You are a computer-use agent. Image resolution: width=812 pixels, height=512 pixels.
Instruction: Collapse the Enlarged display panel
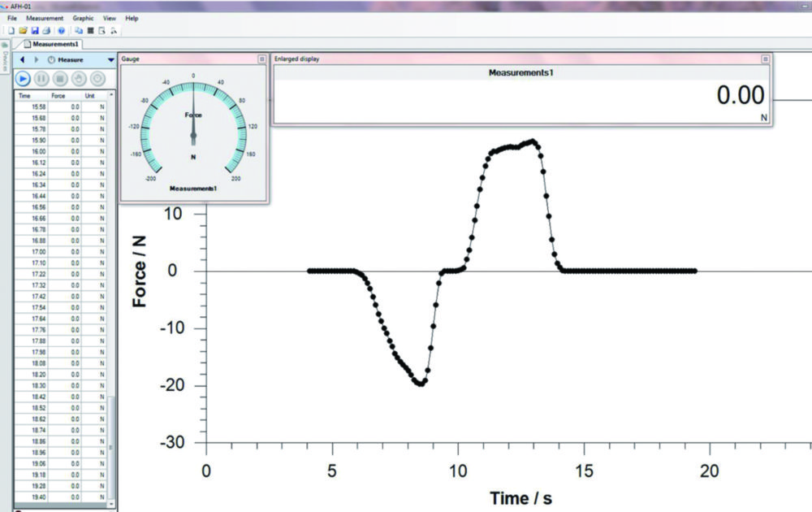pos(764,59)
